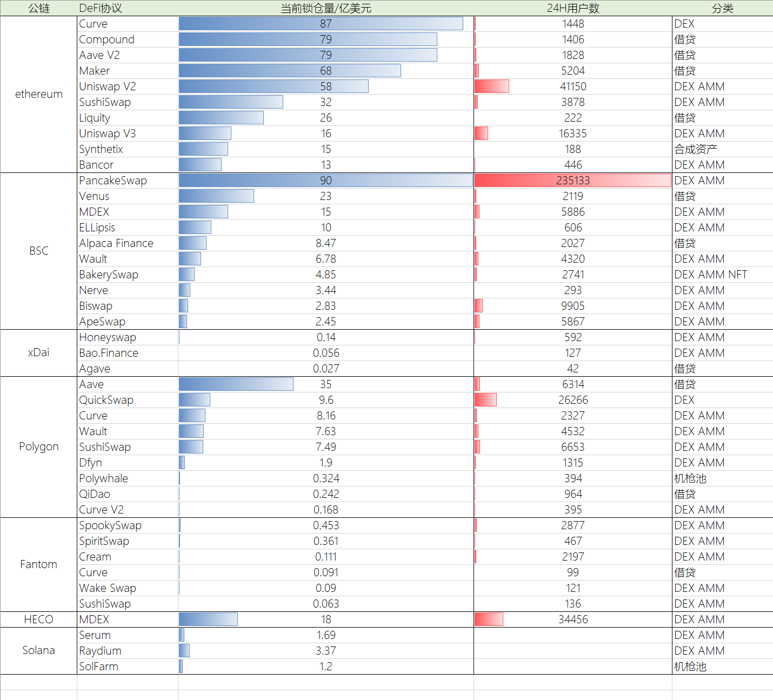Click the Liquity protocol cell
Screen dimensions: 773x700
point(128,118)
